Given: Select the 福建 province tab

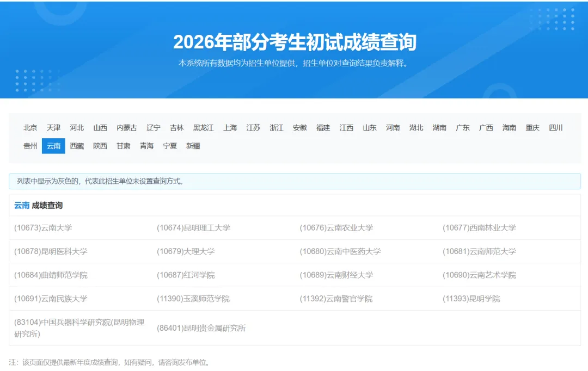Looking at the screenshot, I should click(323, 128).
